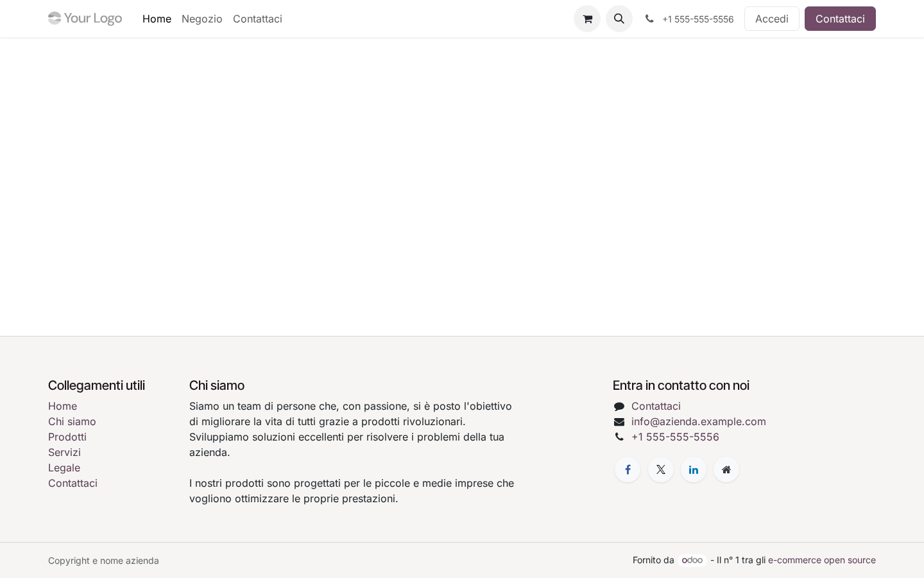Click the Accedi login button
The image size is (924, 578).
pyautogui.click(x=772, y=19)
